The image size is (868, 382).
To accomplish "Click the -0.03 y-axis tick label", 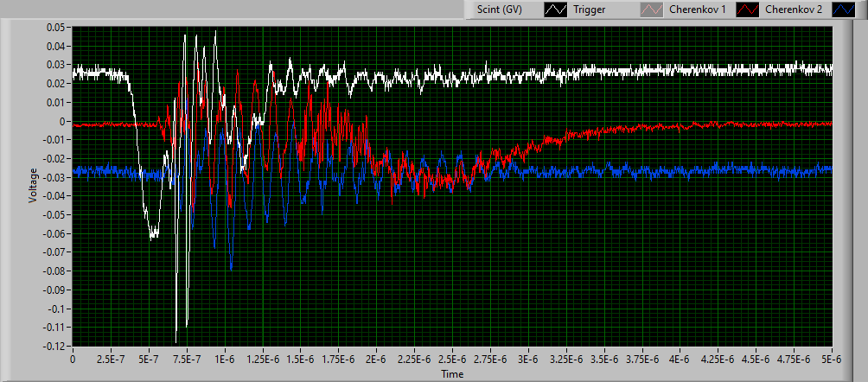I will (56, 177).
